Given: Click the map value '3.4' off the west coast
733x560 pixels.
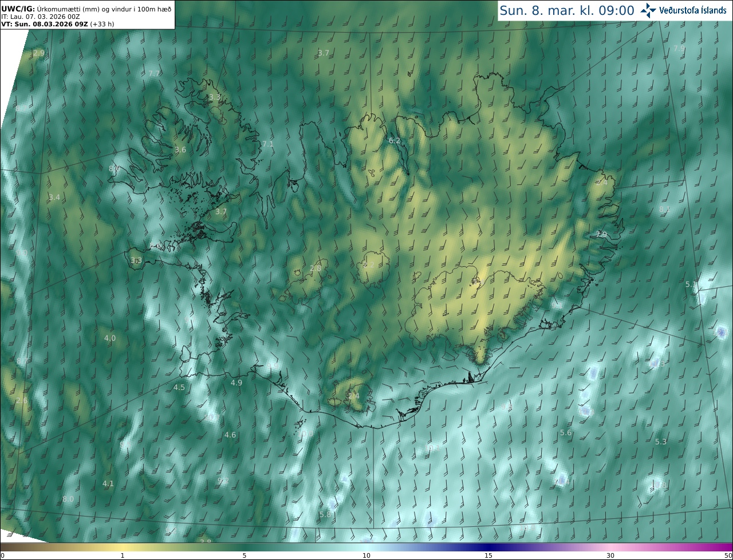Looking at the screenshot, I should click(54, 198).
